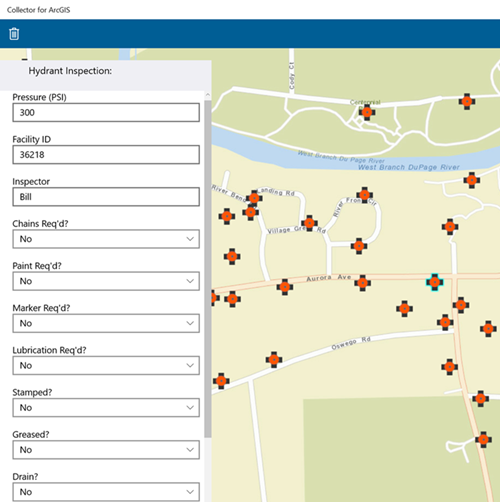The height and width of the screenshot is (502, 500).
Task: Select the hydrant right of Aurora Ave label
Action: tap(363, 283)
